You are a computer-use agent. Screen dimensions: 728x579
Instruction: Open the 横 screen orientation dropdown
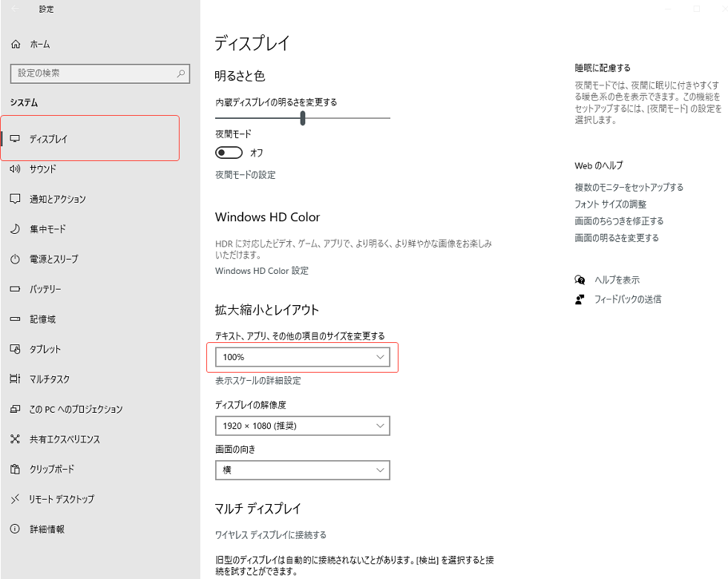[302, 470]
